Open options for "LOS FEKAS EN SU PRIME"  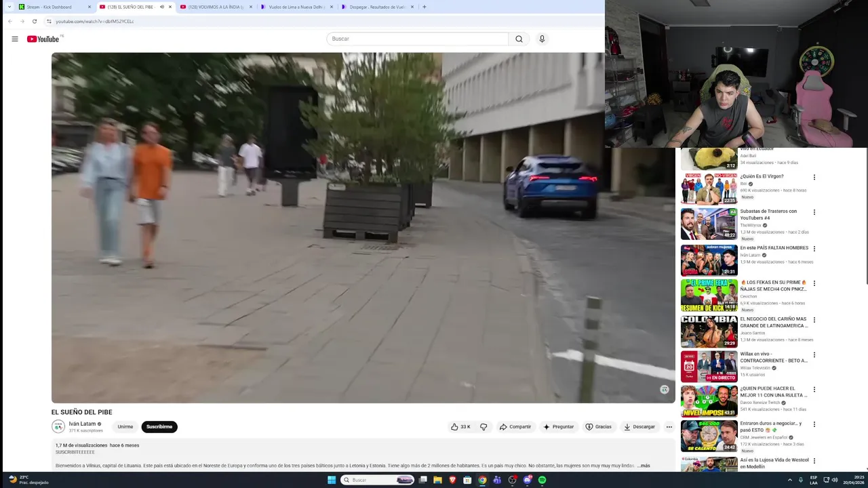coord(814,283)
